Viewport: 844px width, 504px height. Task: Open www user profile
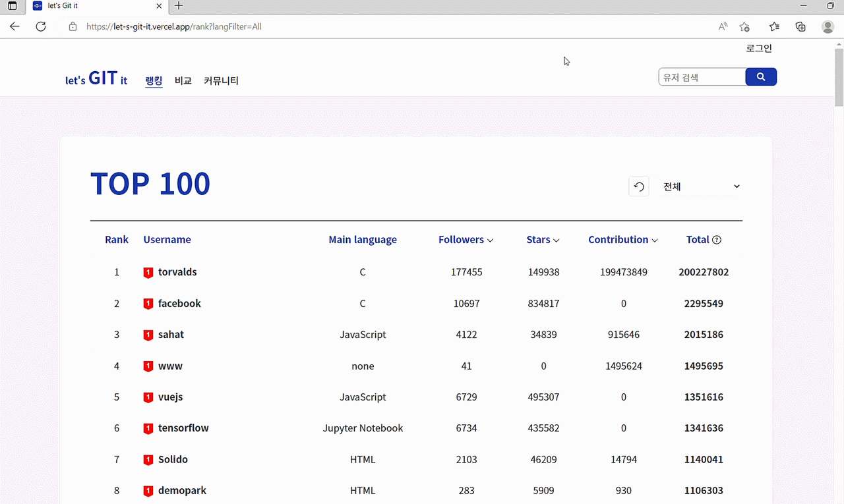170,366
